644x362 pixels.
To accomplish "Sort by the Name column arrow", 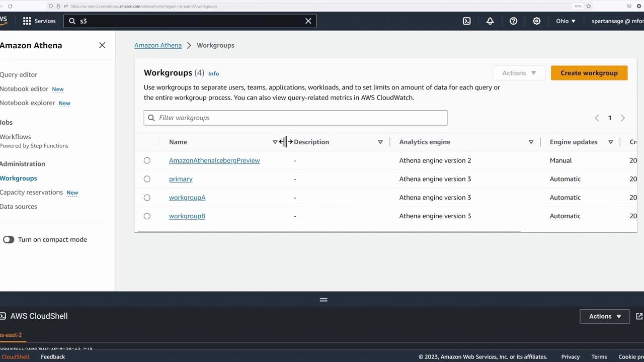I will [275, 142].
